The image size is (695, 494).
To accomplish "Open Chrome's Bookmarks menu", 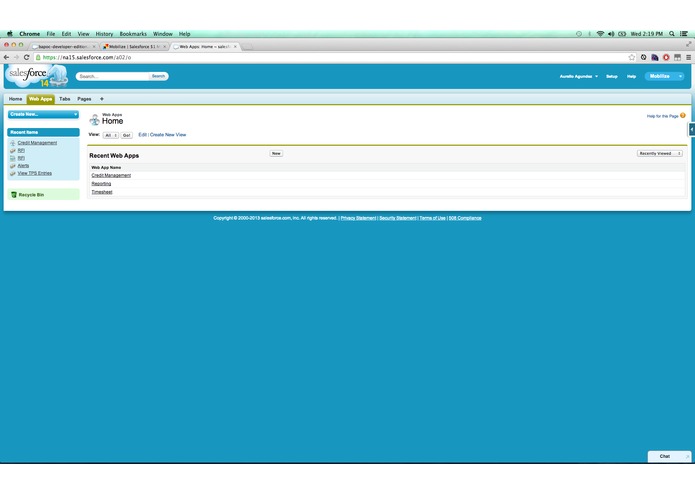I will 133,34.
